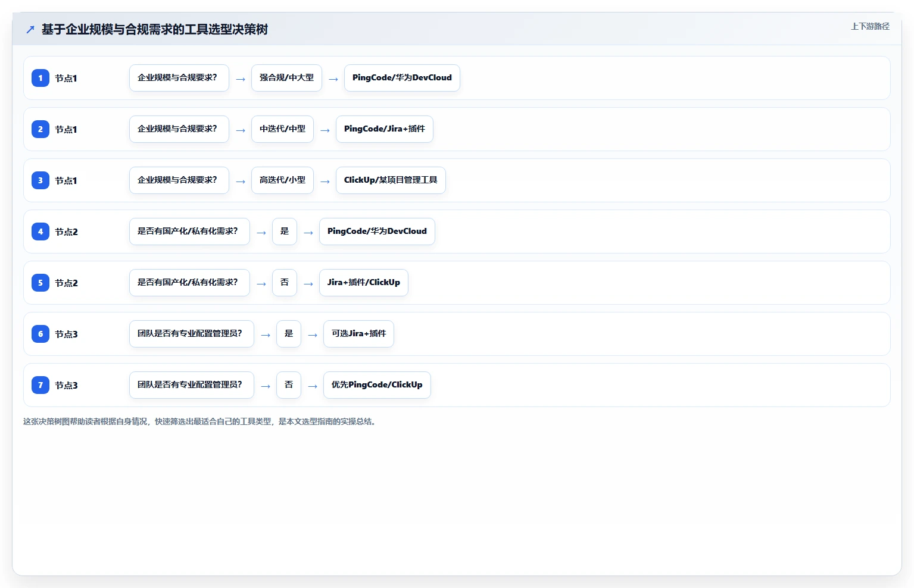Click the 强合规/中大型 condition box
914x588 pixels.
tap(286, 78)
